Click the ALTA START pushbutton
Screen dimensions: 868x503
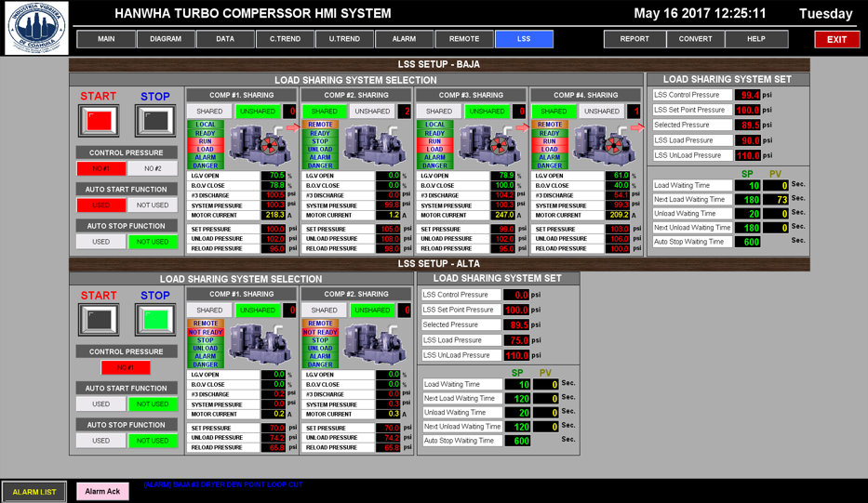click(99, 319)
